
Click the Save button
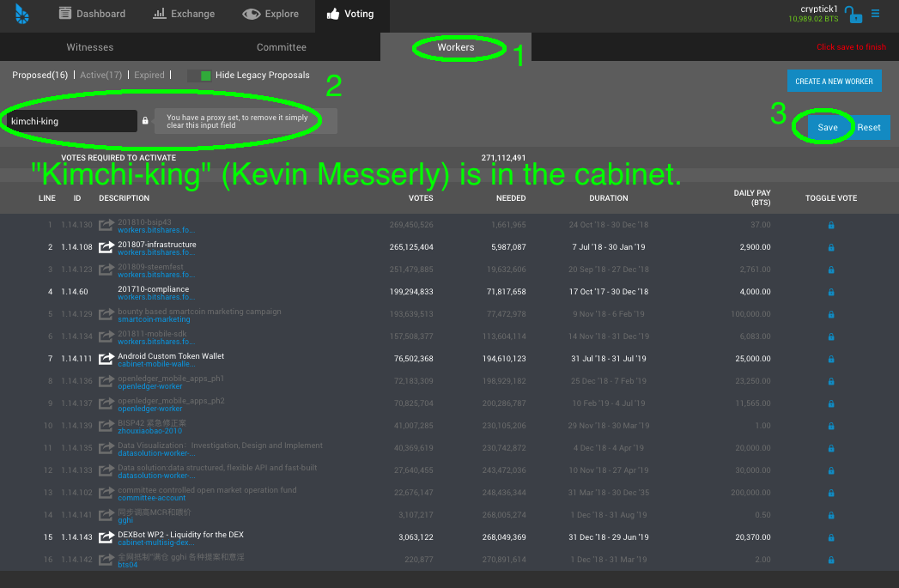coord(828,127)
